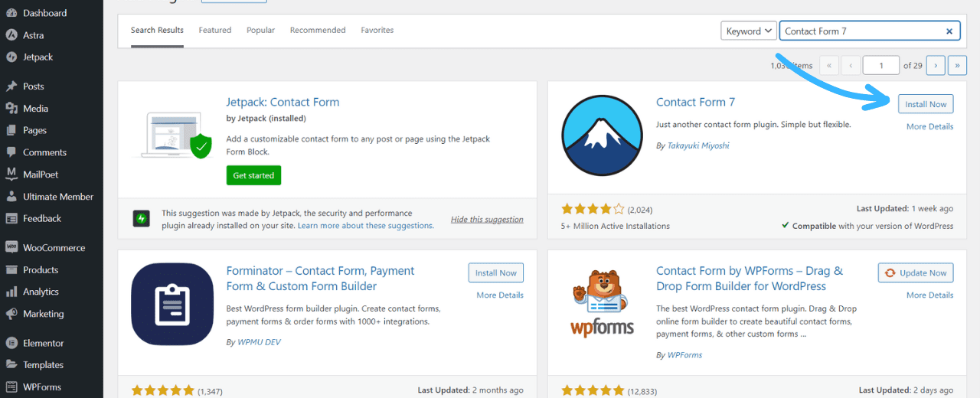This screenshot has height=398, width=980.
Task: Click the Dashboard icon in sidebar
Action: pos(11,13)
